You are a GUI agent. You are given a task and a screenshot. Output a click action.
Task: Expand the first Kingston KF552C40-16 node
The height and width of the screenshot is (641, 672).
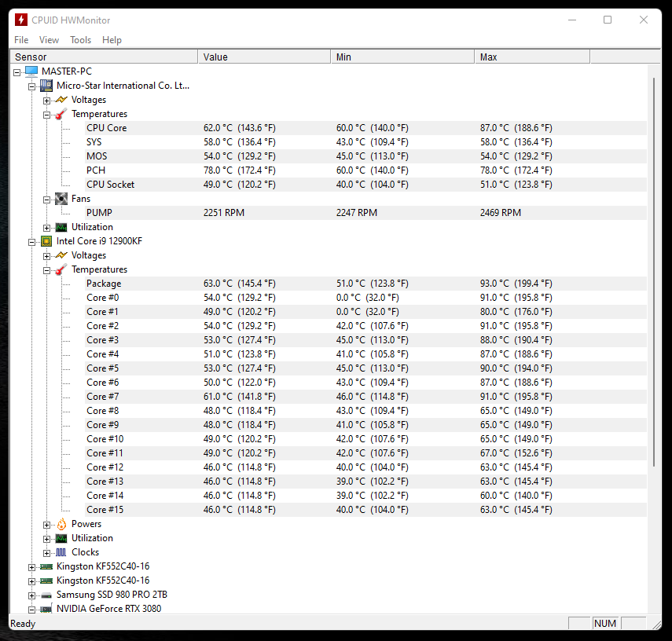31,567
